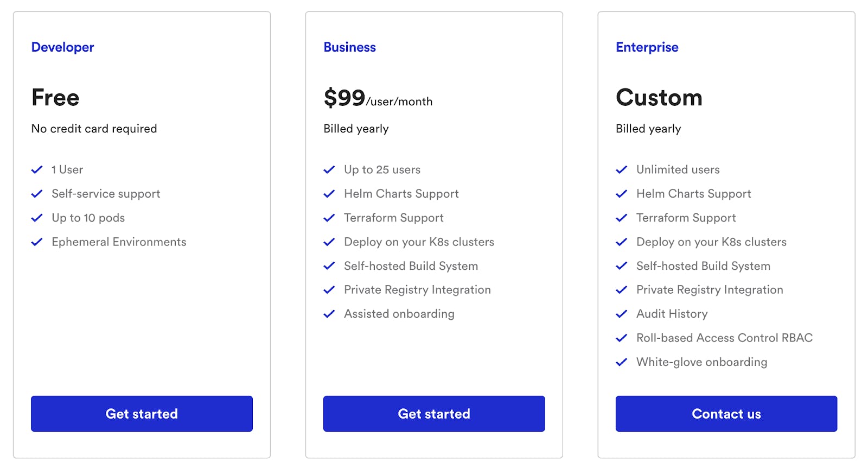Click the Custom price heading

click(659, 98)
